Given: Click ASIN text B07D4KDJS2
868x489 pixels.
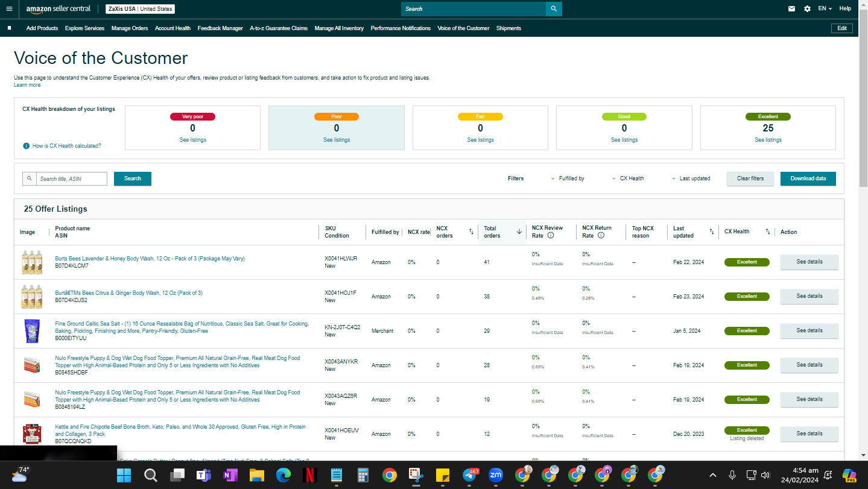Looking at the screenshot, I should point(71,300).
